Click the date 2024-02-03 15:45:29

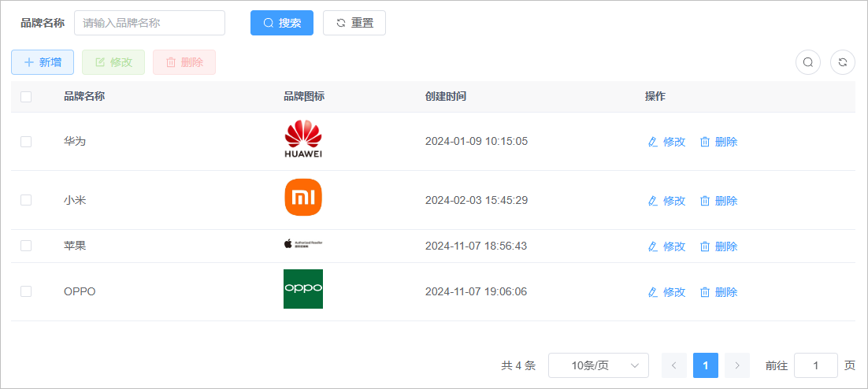point(477,200)
